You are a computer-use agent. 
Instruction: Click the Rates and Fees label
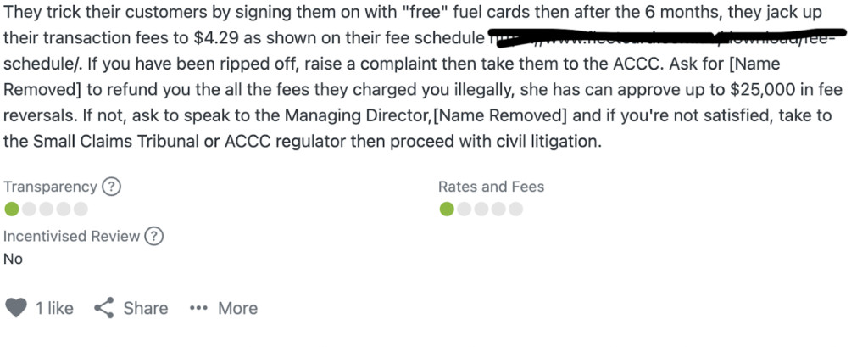click(491, 187)
